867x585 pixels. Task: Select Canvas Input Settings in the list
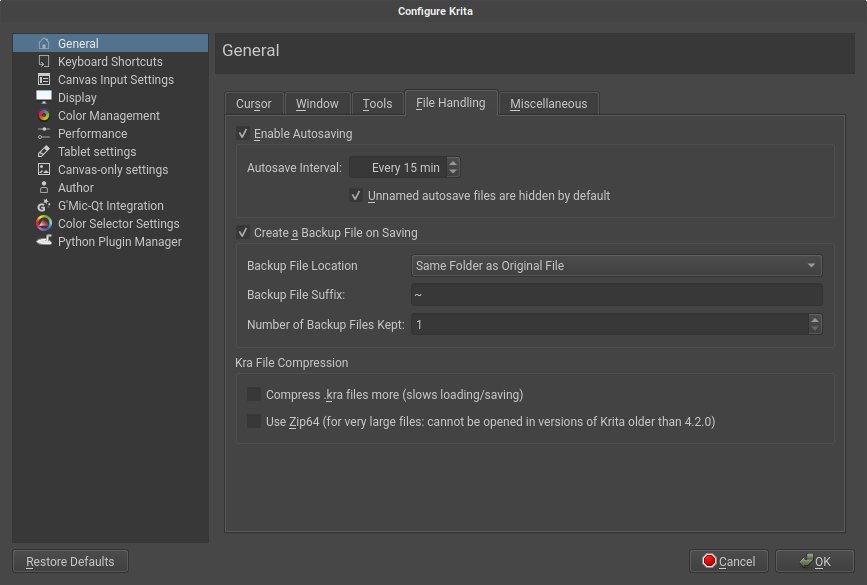110,80
